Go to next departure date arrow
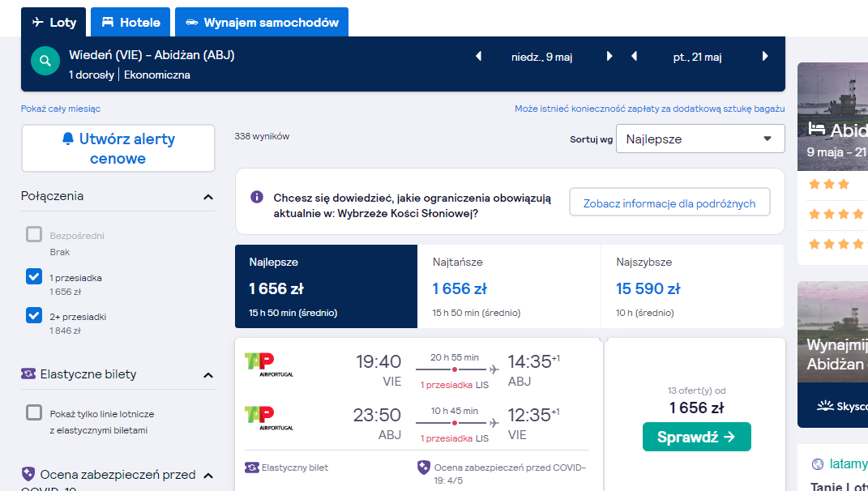 [x=609, y=57]
